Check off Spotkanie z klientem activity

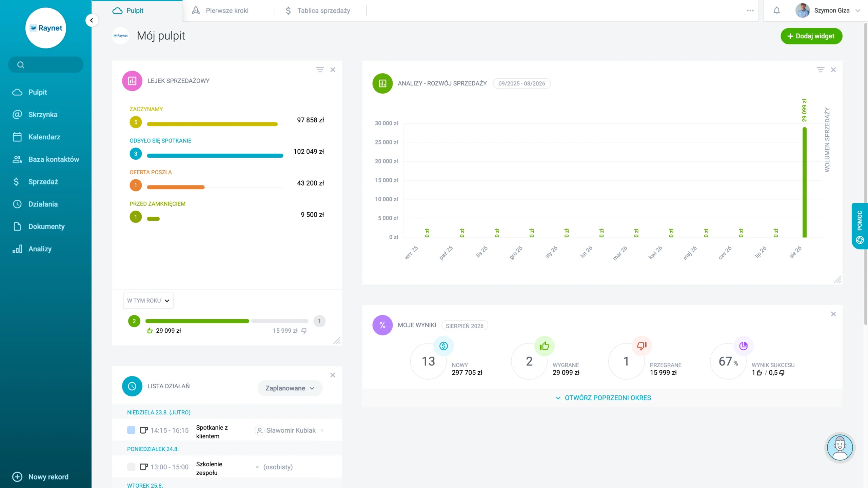pyautogui.click(x=131, y=430)
